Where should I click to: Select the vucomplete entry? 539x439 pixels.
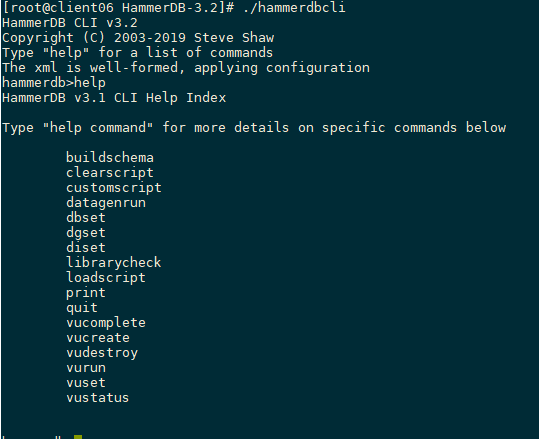pyautogui.click(x=106, y=323)
